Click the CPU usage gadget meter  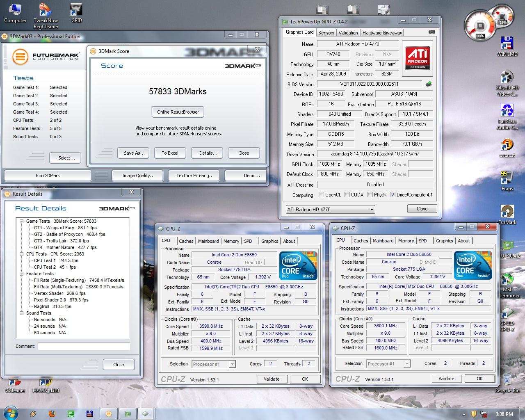tap(480, 26)
